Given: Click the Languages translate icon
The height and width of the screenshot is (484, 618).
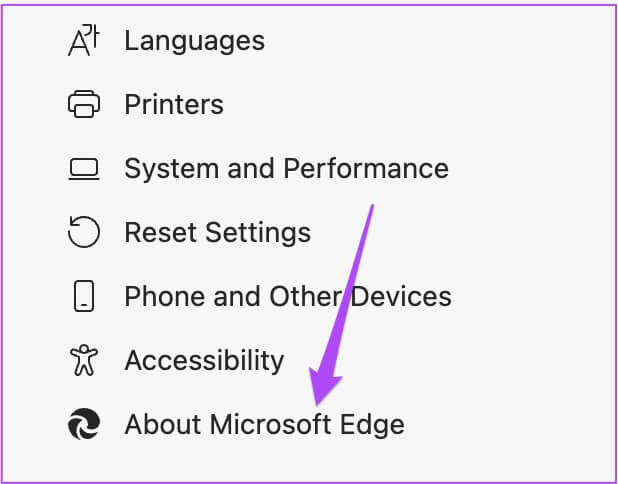Looking at the screenshot, I should pos(82,40).
